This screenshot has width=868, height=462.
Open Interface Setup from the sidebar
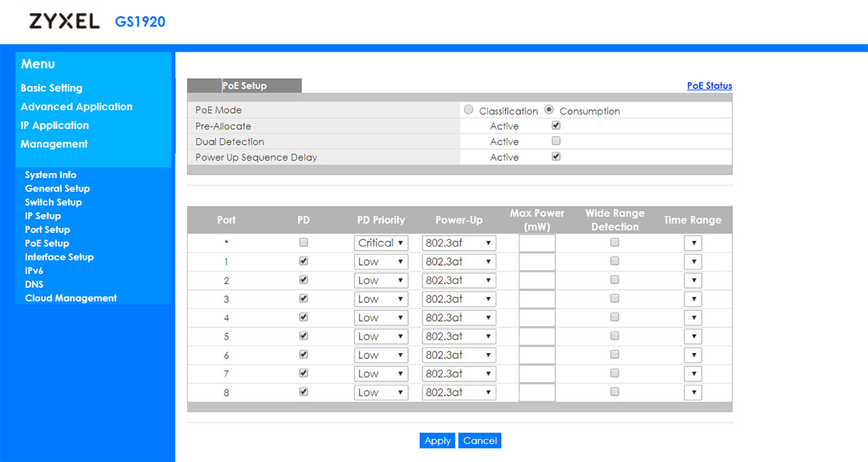click(60, 257)
